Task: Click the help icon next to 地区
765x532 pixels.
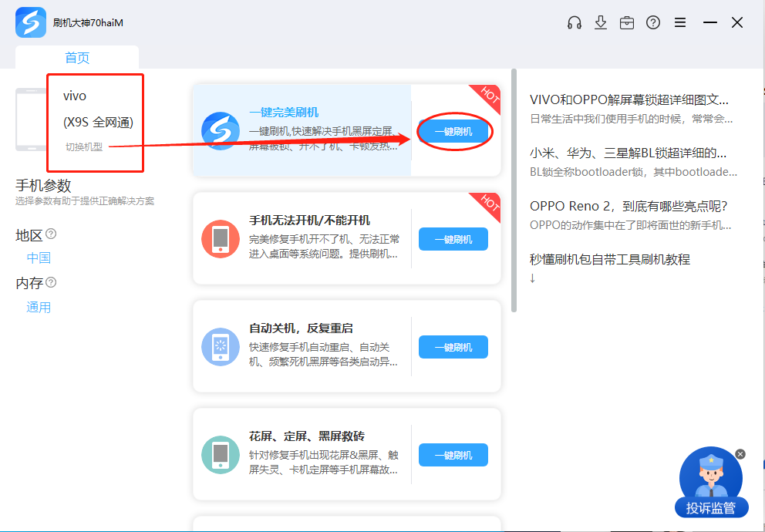Action: coord(51,234)
